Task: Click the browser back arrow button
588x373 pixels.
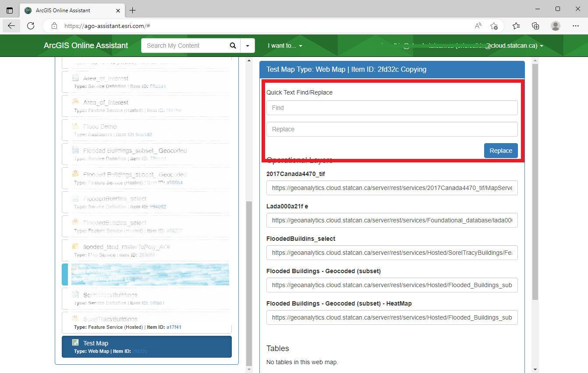Action: click(x=11, y=26)
